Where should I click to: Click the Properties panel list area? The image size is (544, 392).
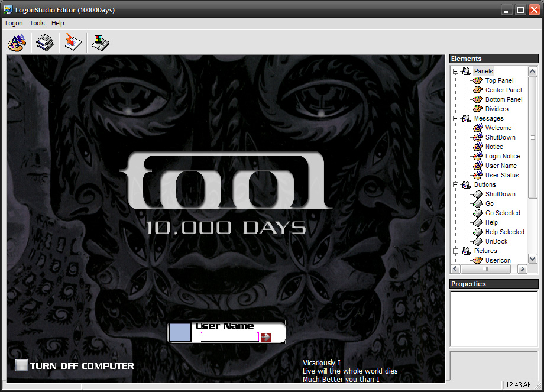[x=494, y=319]
